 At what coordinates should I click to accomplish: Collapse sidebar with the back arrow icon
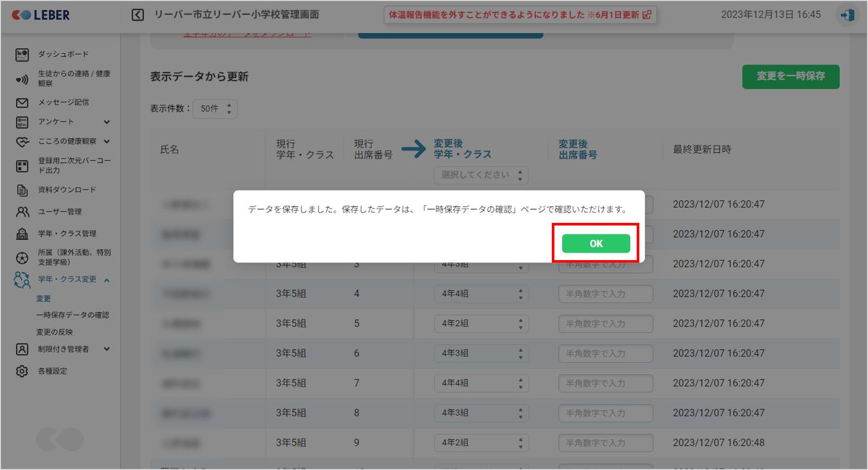click(x=138, y=15)
